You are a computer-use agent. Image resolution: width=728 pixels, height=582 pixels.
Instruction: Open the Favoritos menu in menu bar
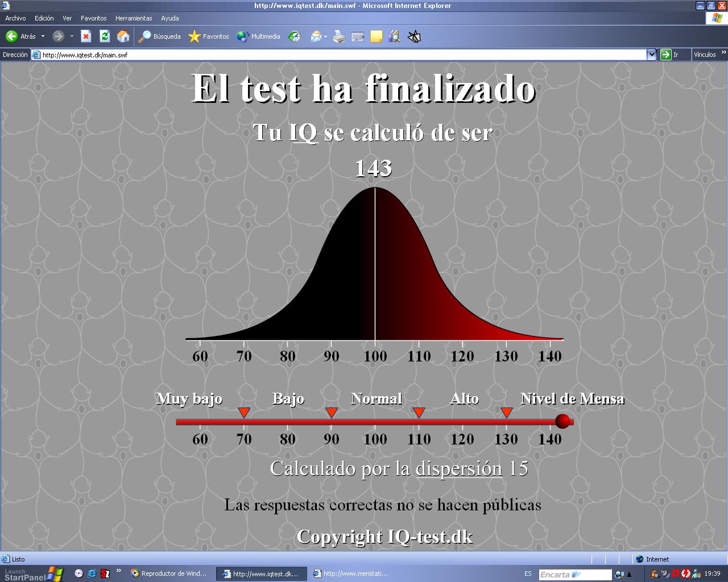coord(93,18)
